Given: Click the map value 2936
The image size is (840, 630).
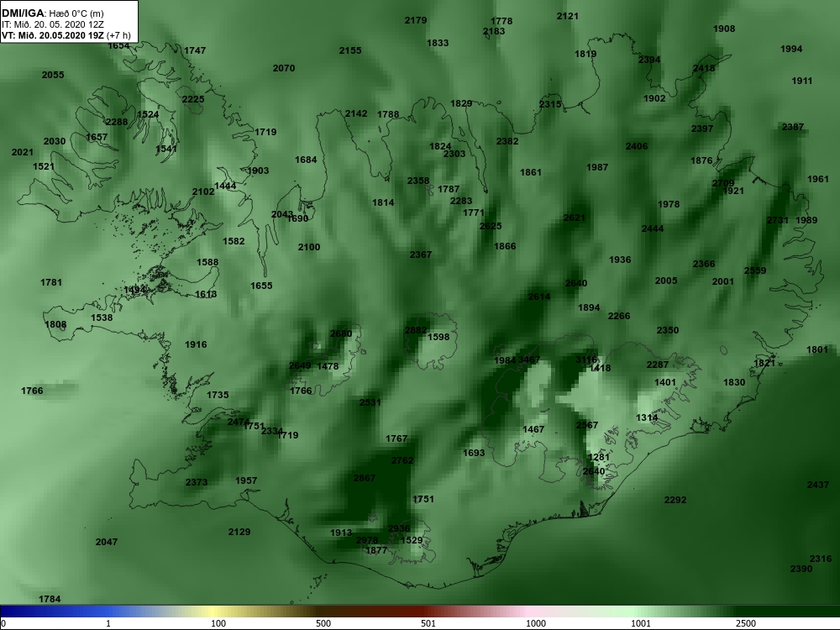Looking at the screenshot, I should point(398,528).
